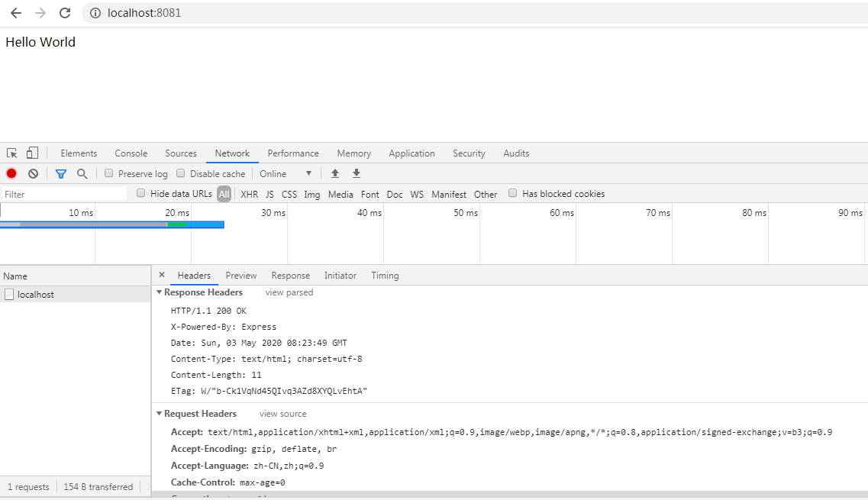Select the localhost document file icon
This screenshot has width=868, height=500.
tap(9, 294)
